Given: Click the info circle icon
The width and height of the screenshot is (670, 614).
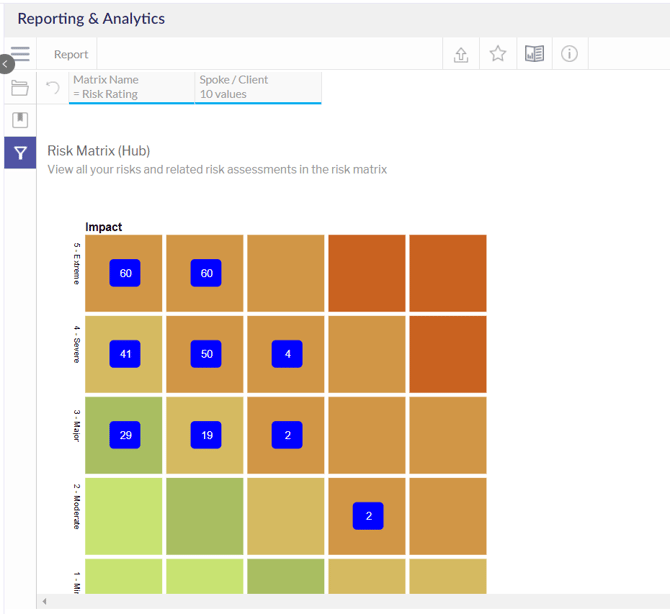Looking at the screenshot, I should point(570,55).
